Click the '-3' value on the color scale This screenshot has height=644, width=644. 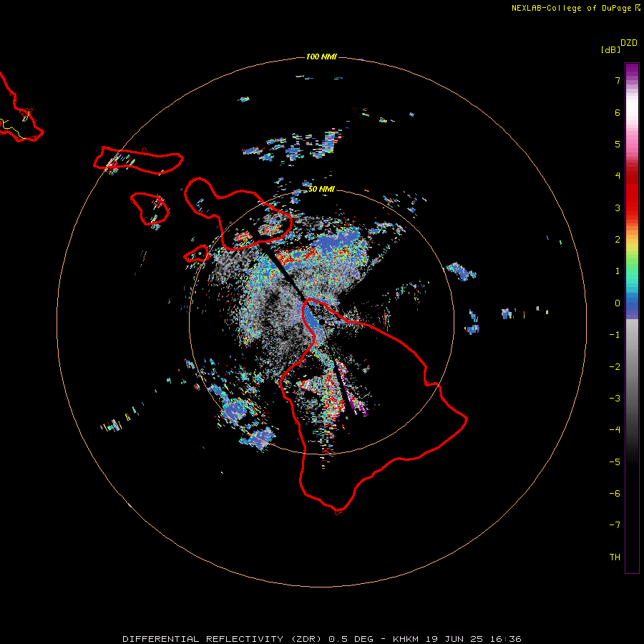[x=615, y=399]
